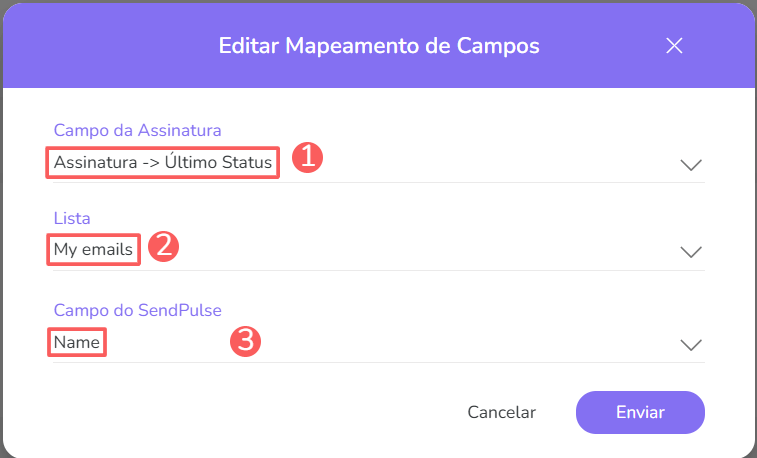Screen dimensions: 757x458
Task: Click the 'My emails' selected value
Action: 94,250
